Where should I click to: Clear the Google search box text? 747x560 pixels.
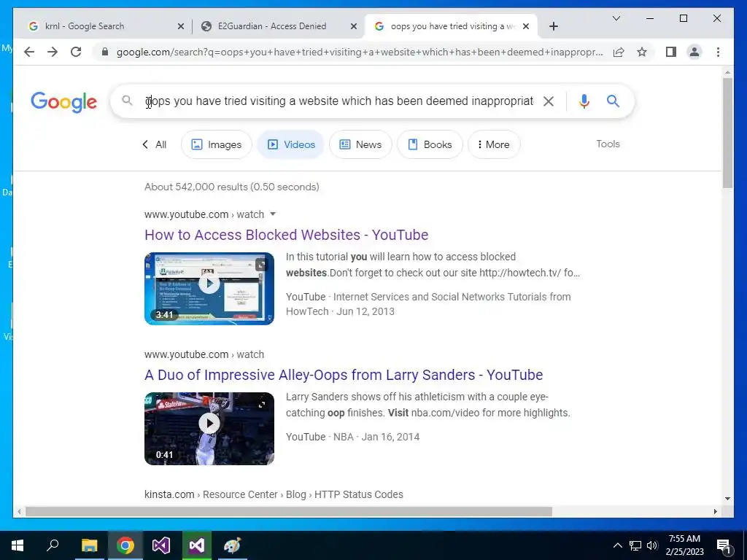(x=549, y=101)
